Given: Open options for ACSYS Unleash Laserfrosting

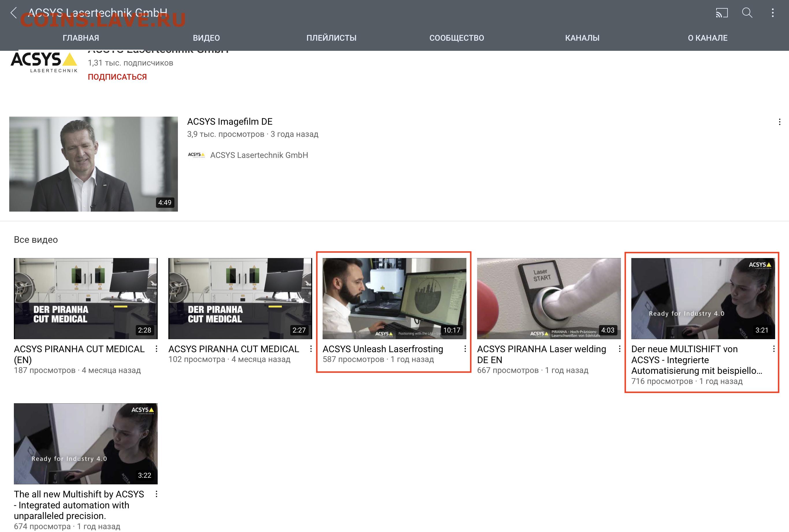Looking at the screenshot, I should 465,349.
